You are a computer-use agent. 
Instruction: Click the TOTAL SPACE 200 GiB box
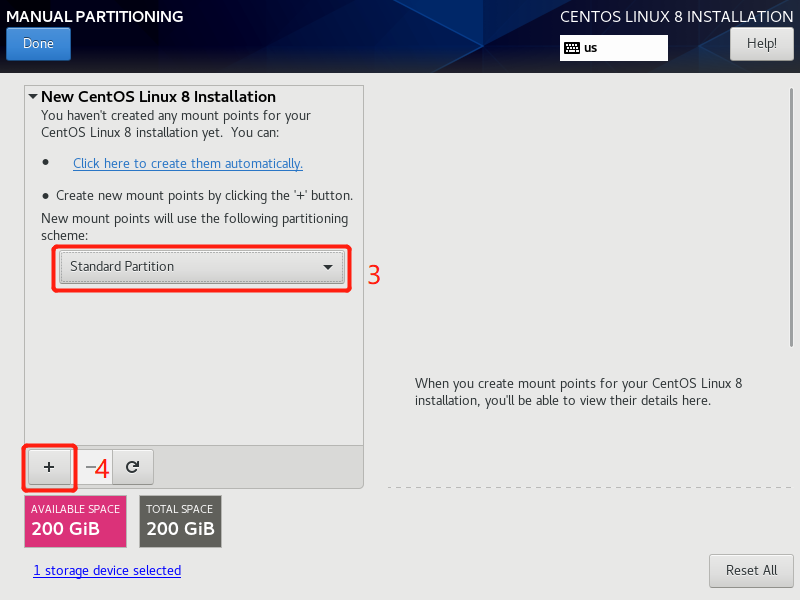(x=181, y=521)
